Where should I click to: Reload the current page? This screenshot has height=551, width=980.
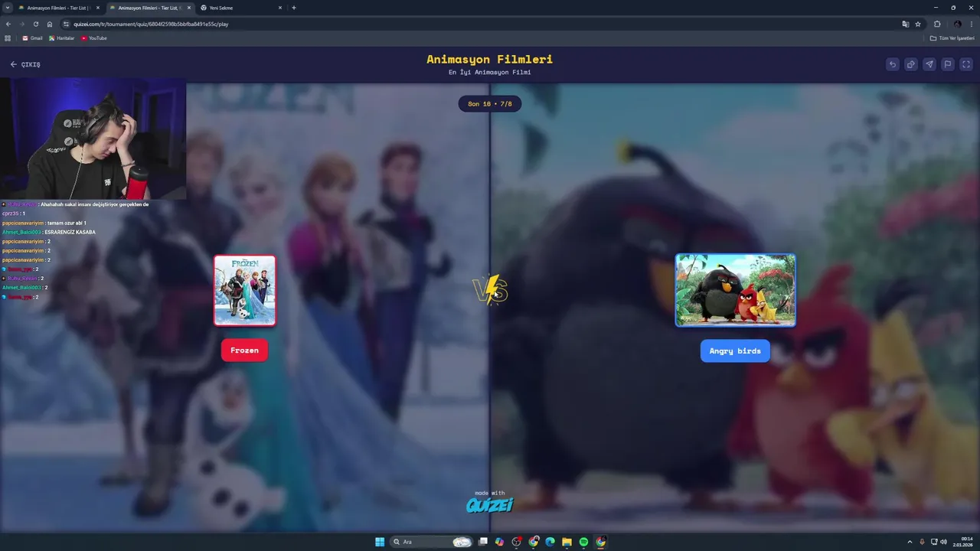click(x=35, y=24)
